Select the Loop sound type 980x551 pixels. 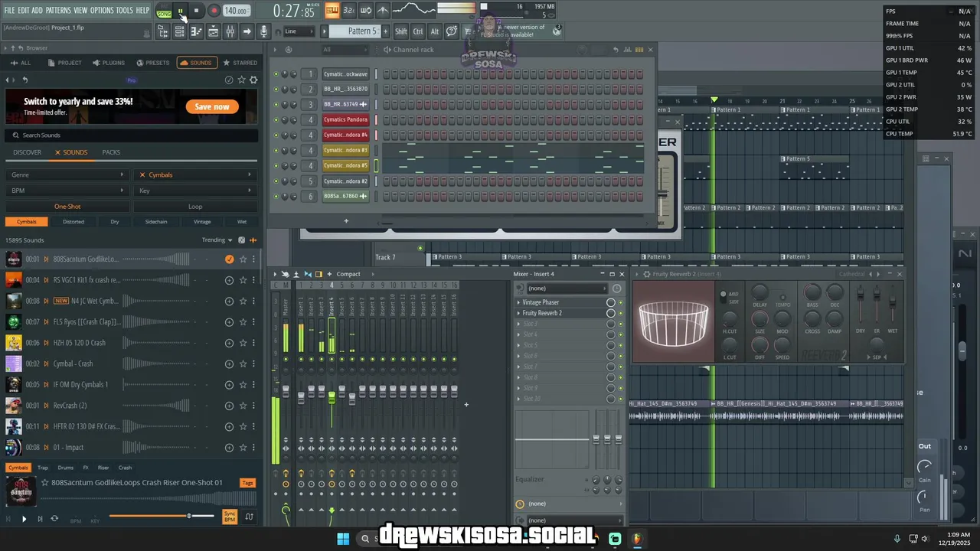coord(195,207)
